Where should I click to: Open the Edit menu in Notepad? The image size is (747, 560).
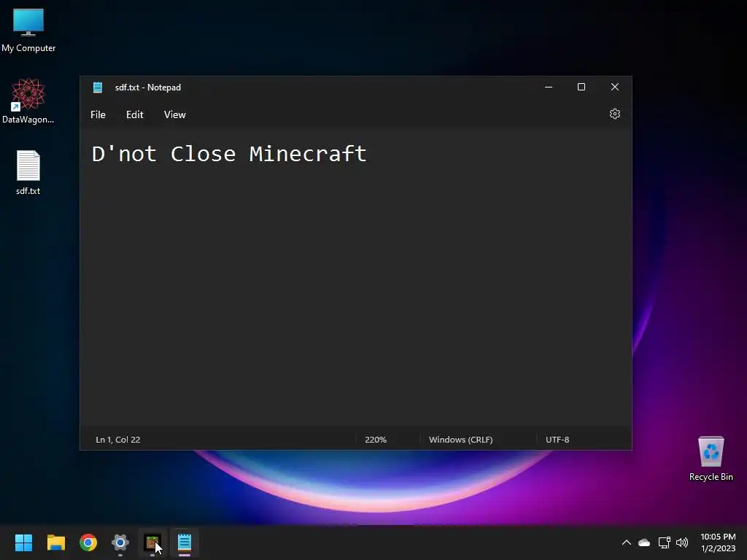pyautogui.click(x=134, y=114)
